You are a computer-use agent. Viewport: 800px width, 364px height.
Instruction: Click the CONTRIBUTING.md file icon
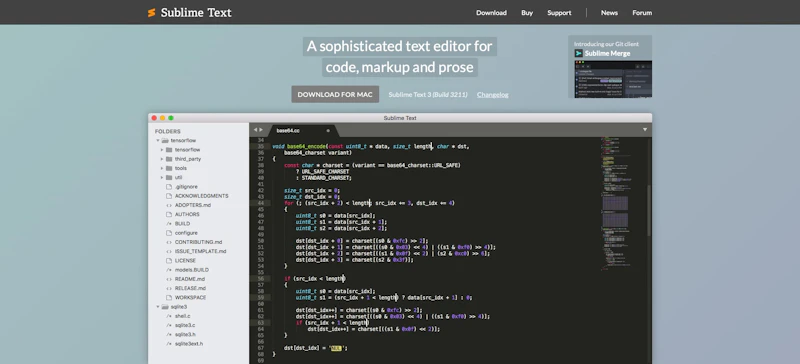point(169,242)
